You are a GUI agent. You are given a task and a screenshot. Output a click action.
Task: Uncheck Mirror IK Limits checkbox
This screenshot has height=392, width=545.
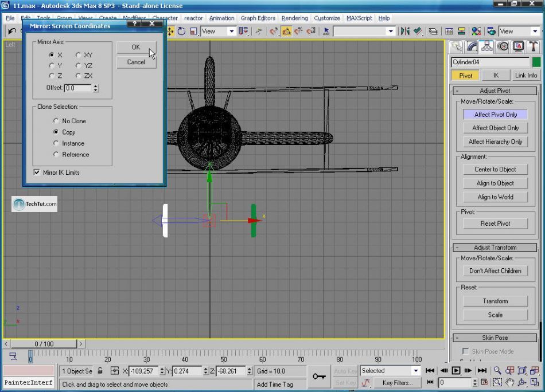37,172
